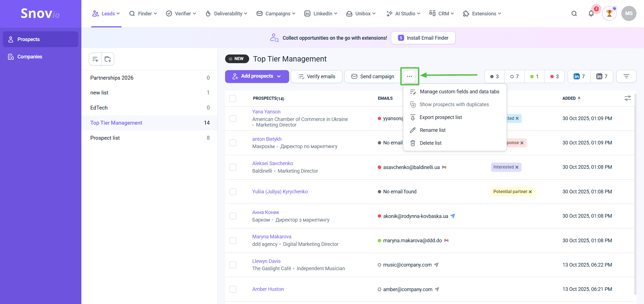
Task: Choose Export prospect list from menu
Action: (x=440, y=117)
